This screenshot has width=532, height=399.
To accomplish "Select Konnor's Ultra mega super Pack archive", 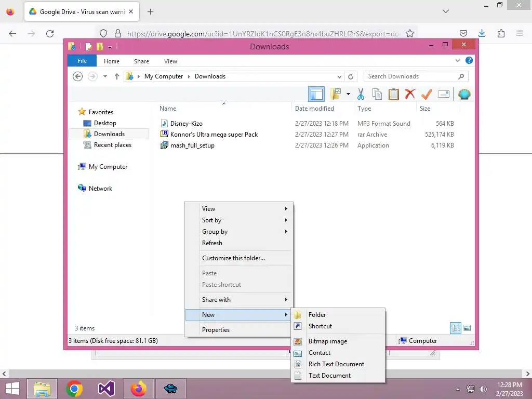I will pos(214,135).
